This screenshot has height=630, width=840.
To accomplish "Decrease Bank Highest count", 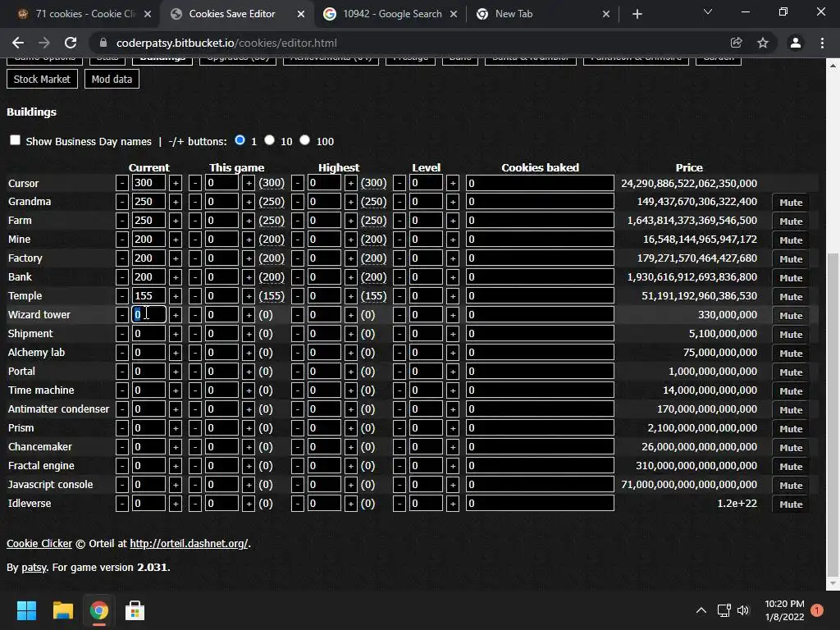I will 297,277.
